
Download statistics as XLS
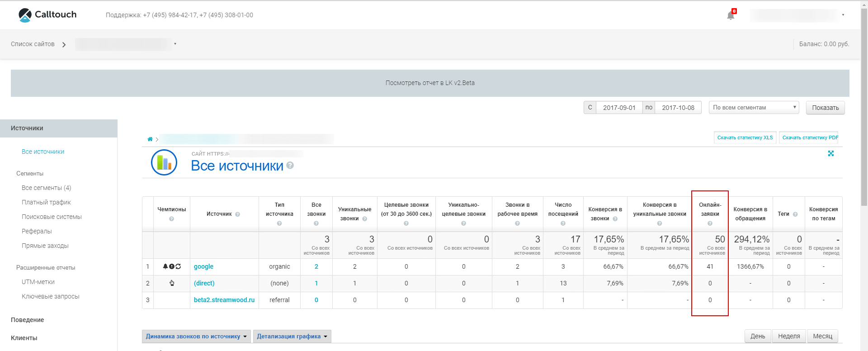click(745, 138)
